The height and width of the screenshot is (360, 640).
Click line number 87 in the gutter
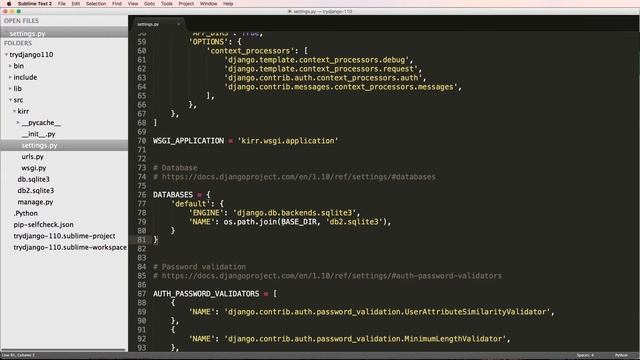click(x=142, y=294)
